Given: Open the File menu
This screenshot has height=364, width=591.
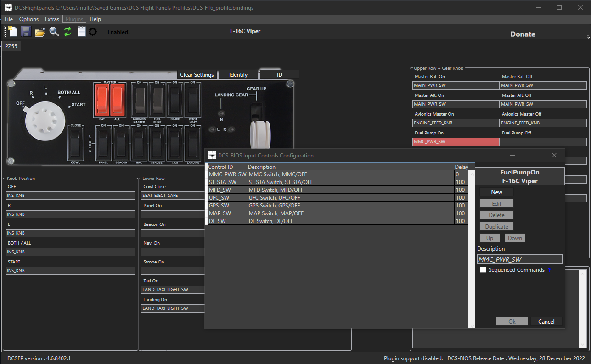Looking at the screenshot, I should [x=9, y=19].
